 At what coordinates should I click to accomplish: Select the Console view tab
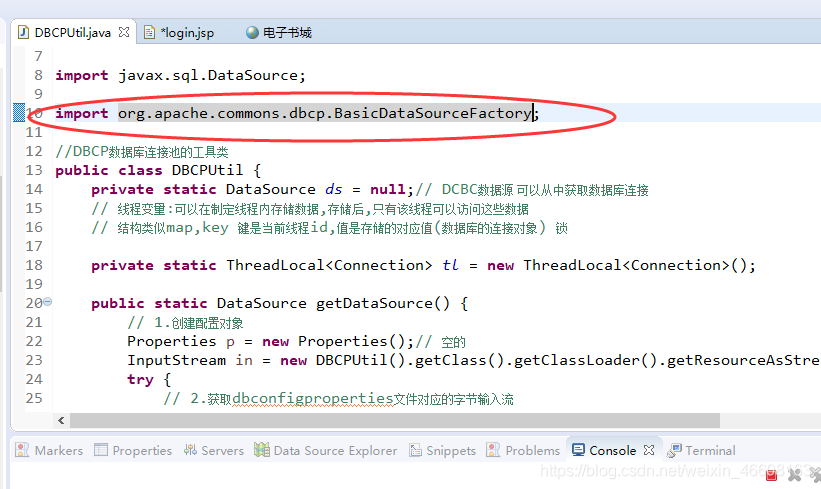613,450
